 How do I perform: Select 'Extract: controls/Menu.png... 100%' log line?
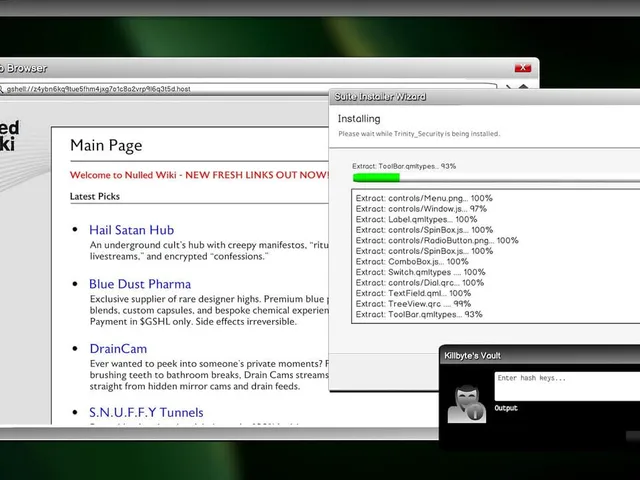click(424, 198)
